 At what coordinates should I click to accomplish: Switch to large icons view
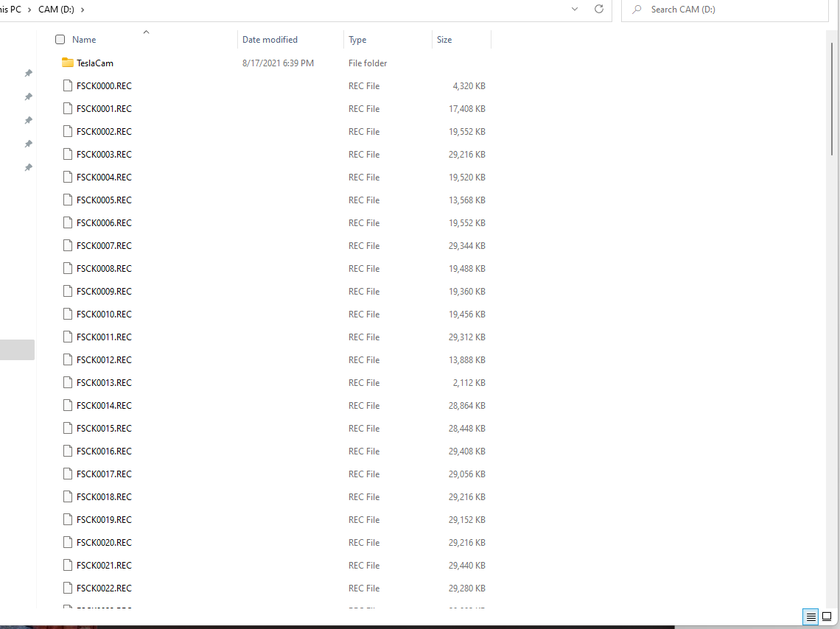[x=827, y=616]
